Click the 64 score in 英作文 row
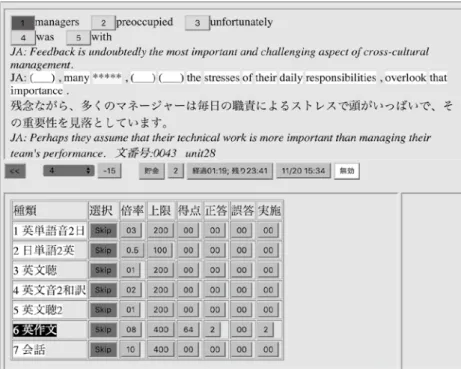The width and height of the screenshot is (461, 369). pyautogui.click(x=188, y=330)
